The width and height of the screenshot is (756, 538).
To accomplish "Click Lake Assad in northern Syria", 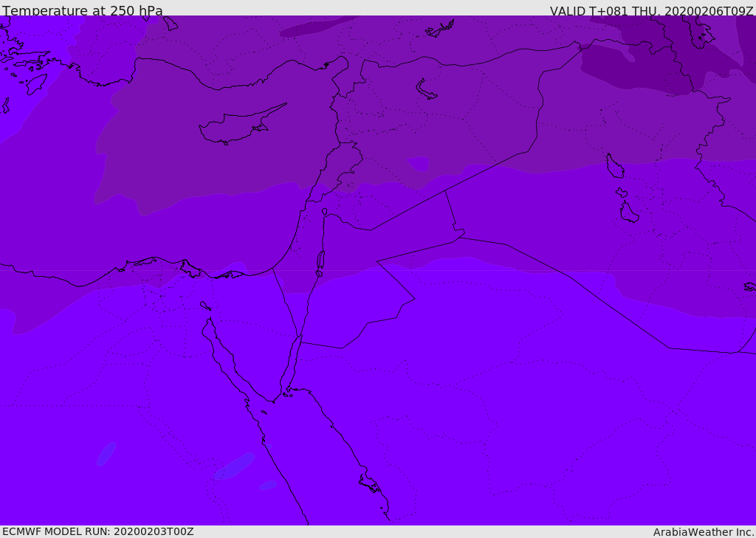I will (426, 89).
